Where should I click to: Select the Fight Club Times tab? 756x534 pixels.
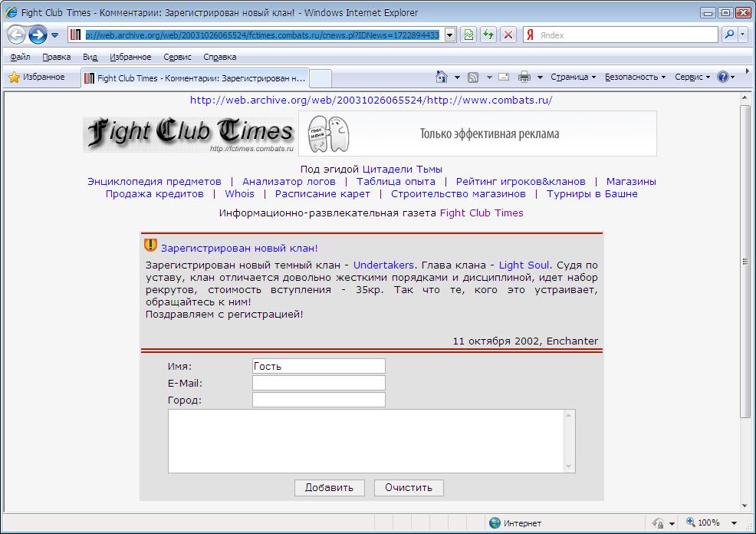(x=195, y=78)
